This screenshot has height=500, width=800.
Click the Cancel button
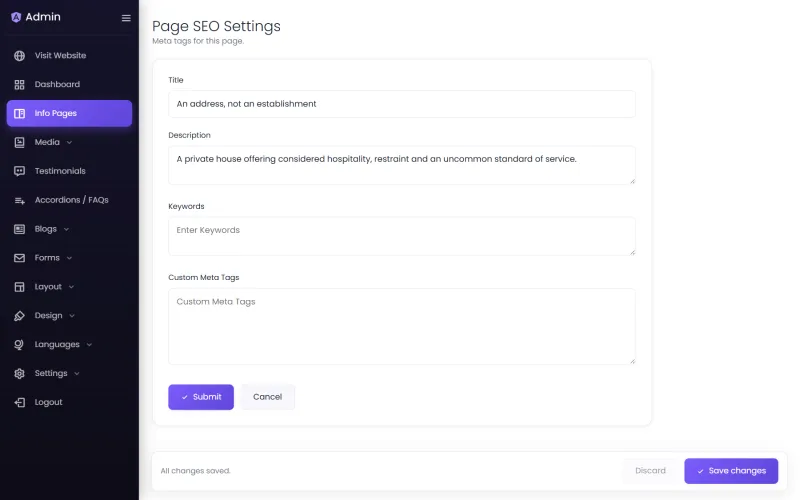(267, 397)
